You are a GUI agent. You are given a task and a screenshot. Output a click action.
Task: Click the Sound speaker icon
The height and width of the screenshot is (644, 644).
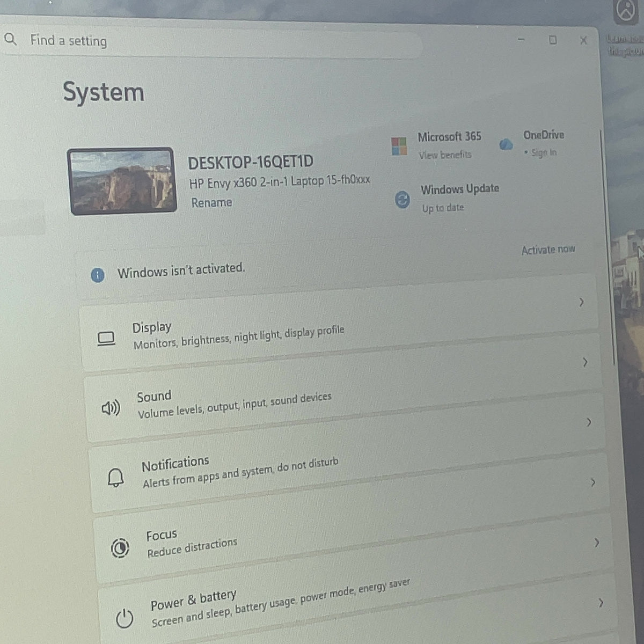point(111,408)
